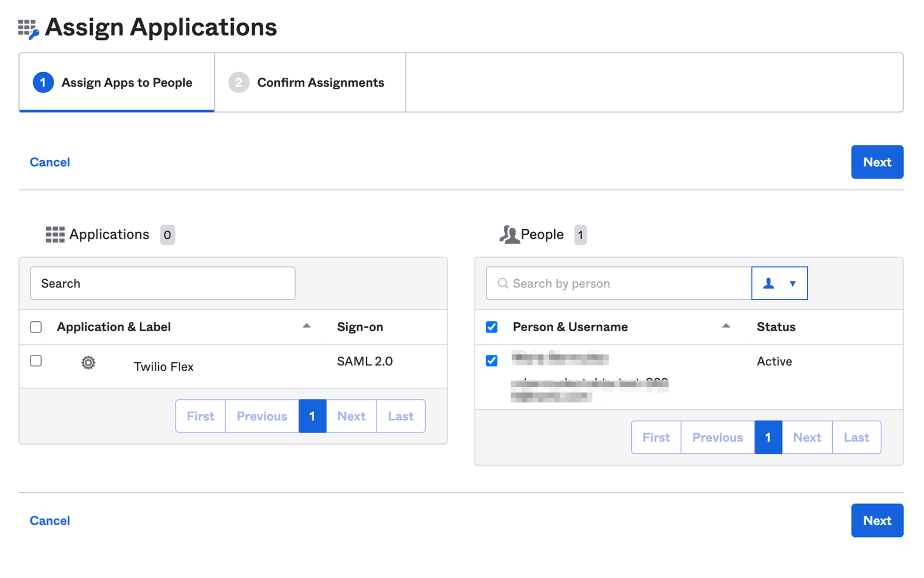Click the '0' count badge beside Applications
The image size is (924, 578).
pyautogui.click(x=167, y=235)
